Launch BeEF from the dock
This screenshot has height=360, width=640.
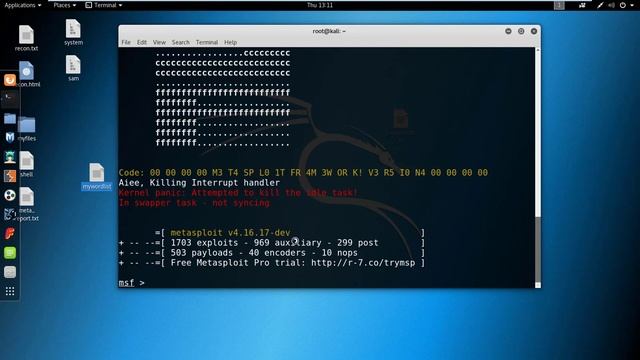10,214
